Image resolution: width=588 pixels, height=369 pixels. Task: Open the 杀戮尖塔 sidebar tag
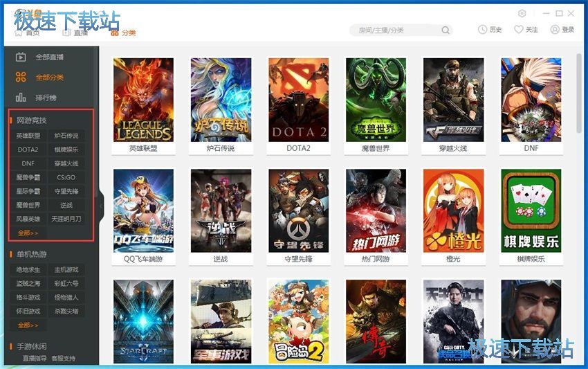[x=66, y=311]
